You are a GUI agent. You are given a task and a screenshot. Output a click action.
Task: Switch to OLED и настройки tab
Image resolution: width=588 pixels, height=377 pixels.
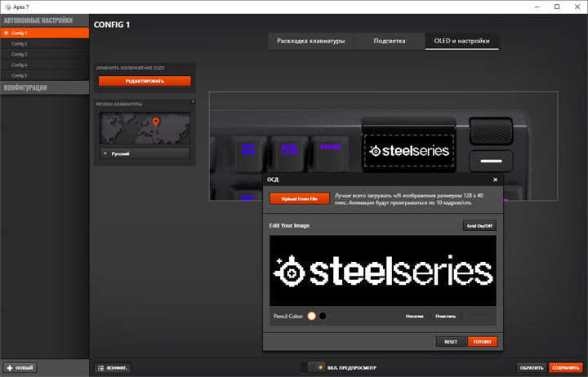point(461,41)
